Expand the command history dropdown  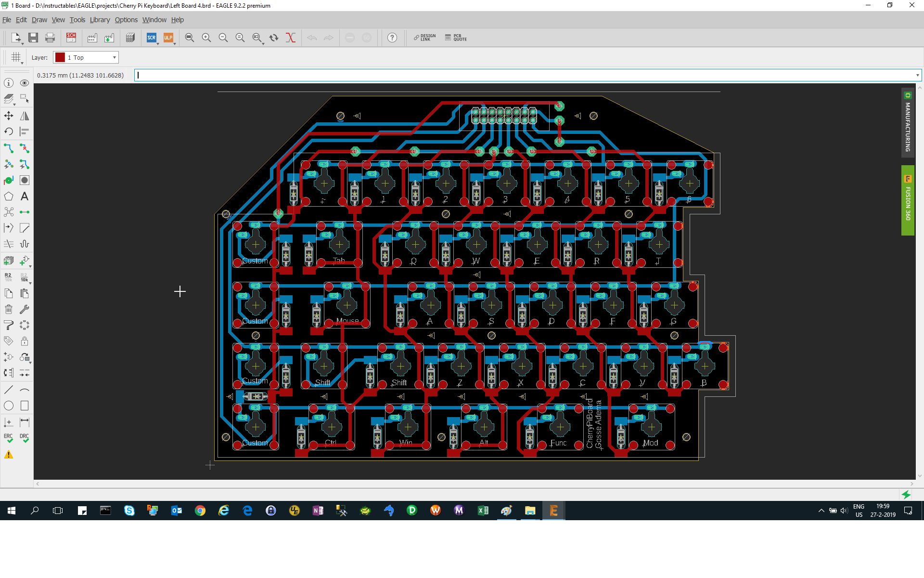click(x=917, y=75)
